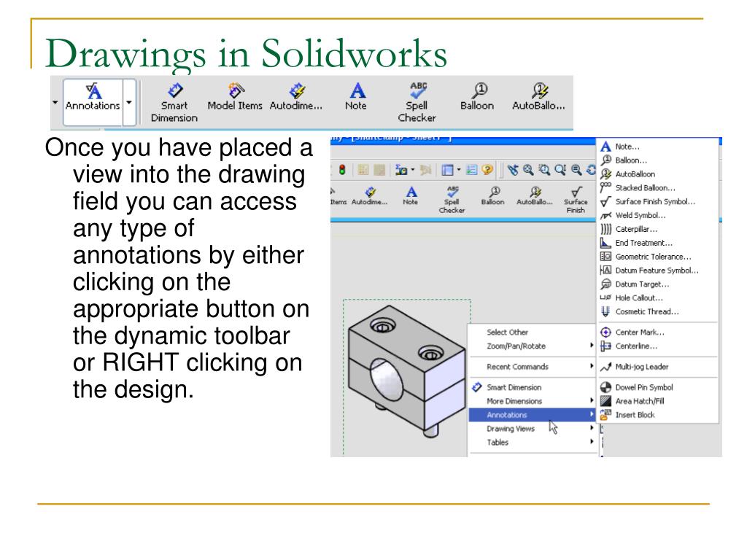Viewport: 747px width, 560px height.
Task: Choose Autodimension in the large top toolbar
Action: coord(296,97)
